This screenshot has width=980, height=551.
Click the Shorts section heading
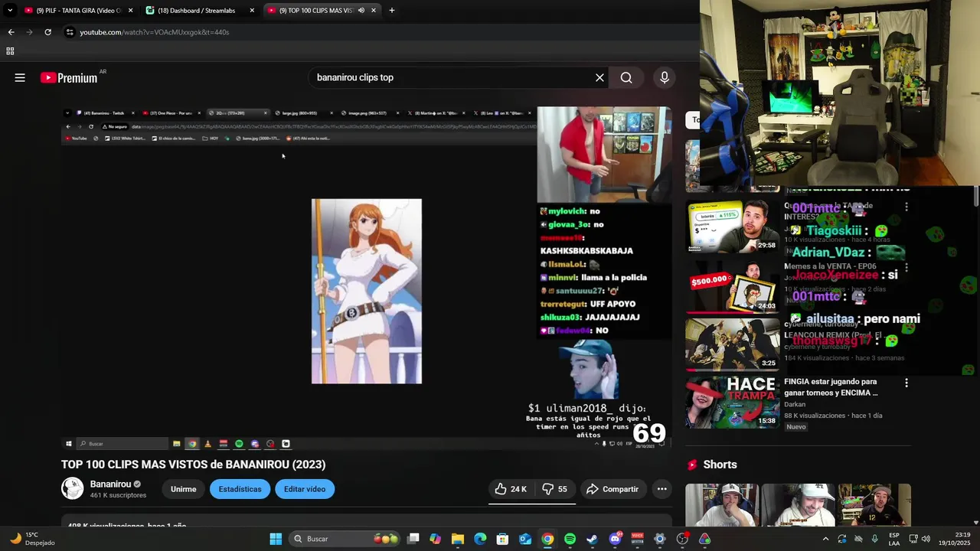click(x=720, y=465)
